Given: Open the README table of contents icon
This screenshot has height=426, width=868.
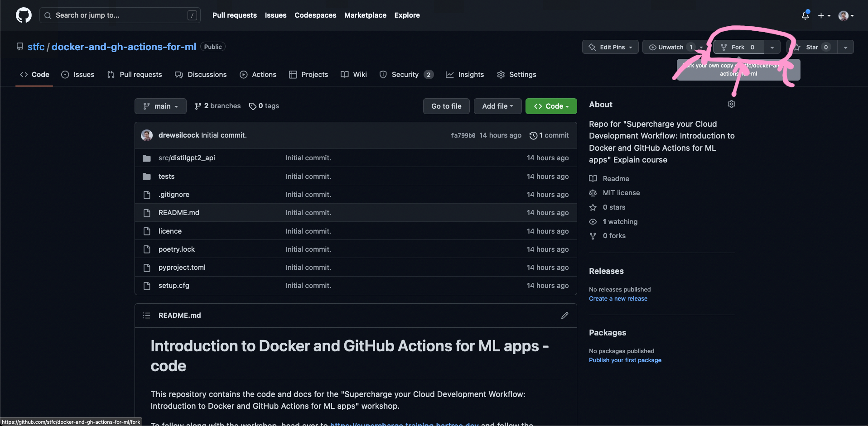Looking at the screenshot, I should click(146, 315).
